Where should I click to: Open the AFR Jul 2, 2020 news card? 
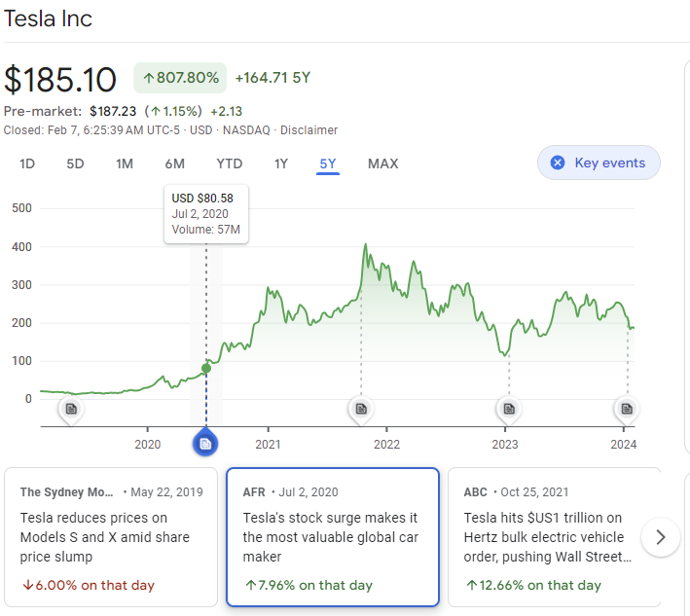pos(333,537)
